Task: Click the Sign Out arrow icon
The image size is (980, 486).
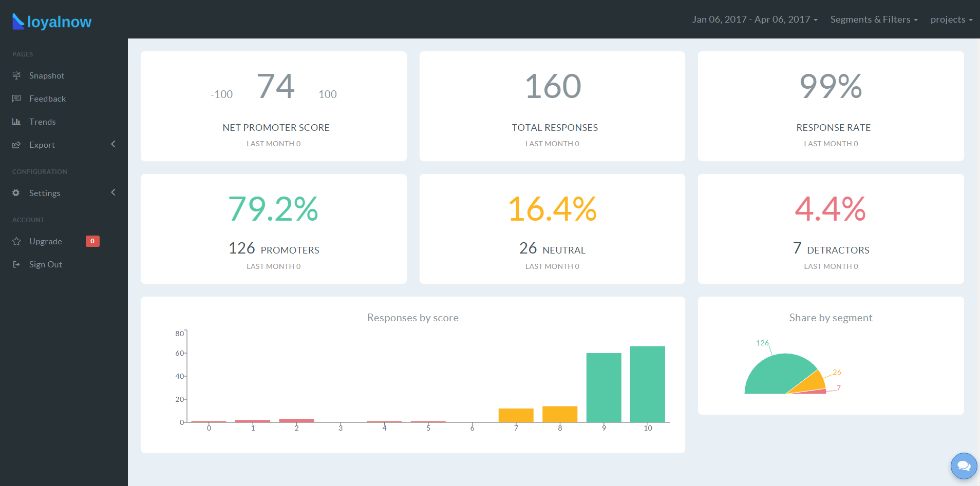Action: tap(16, 264)
